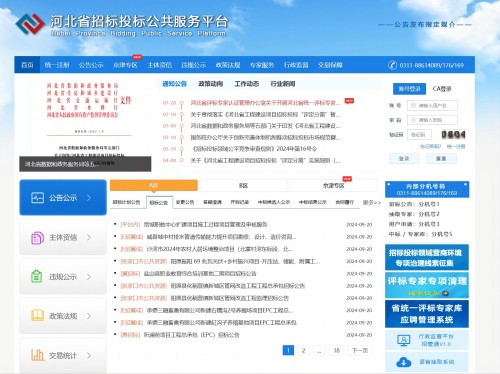Click the 违规公示 clipboard icon in sidebar
Image resolution: width=500 pixels, height=374 pixels.
coord(37,276)
